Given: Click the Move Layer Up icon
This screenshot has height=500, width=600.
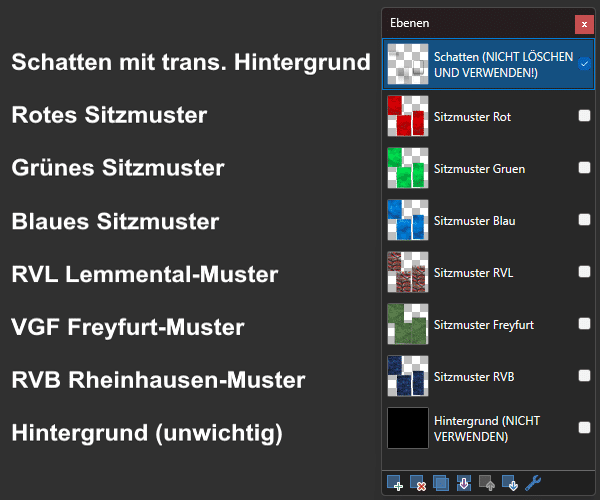Looking at the screenshot, I should (x=487, y=483).
